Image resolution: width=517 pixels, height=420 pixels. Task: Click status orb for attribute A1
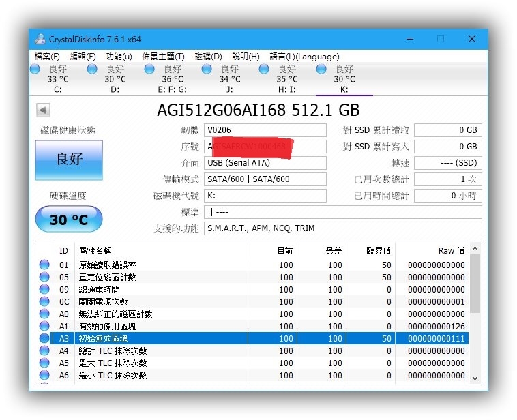[x=44, y=326]
